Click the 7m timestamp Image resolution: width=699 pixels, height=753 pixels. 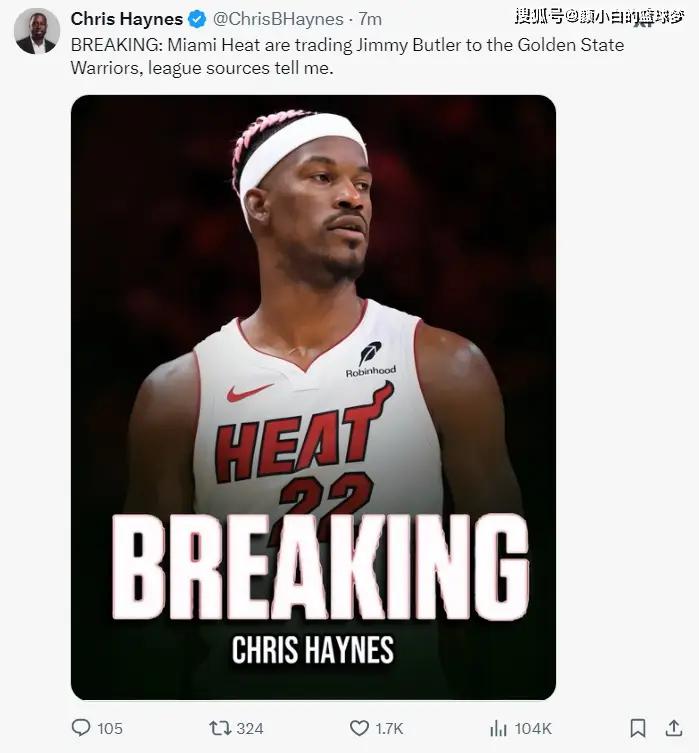click(x=370, y=19)
